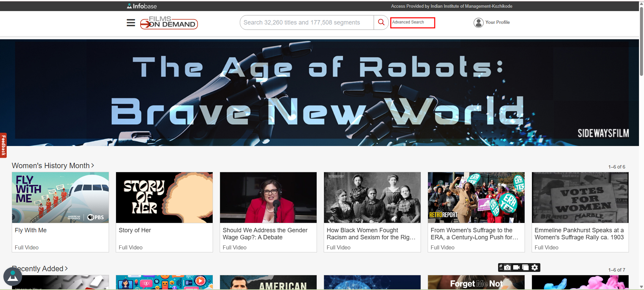The image size is (644, 290).
Task: Open the Fly With Me video thumbnail
Action: click(60, 198)
